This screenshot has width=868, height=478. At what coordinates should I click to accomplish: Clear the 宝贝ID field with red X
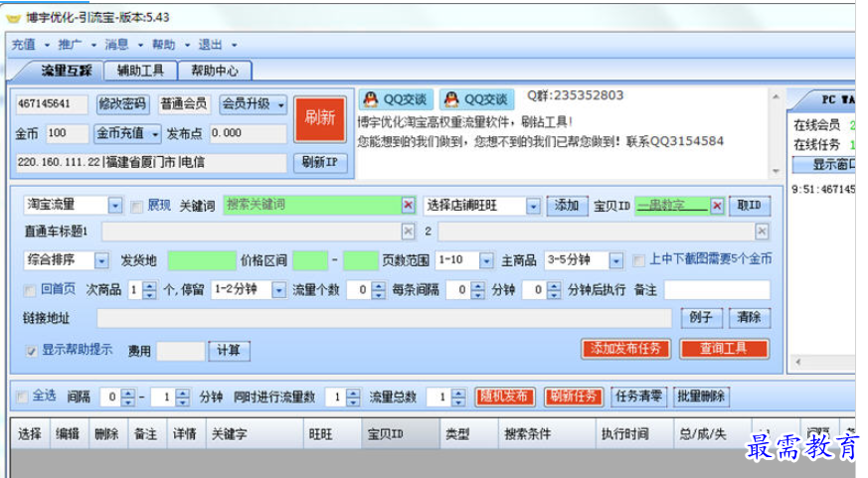(717, 205)
